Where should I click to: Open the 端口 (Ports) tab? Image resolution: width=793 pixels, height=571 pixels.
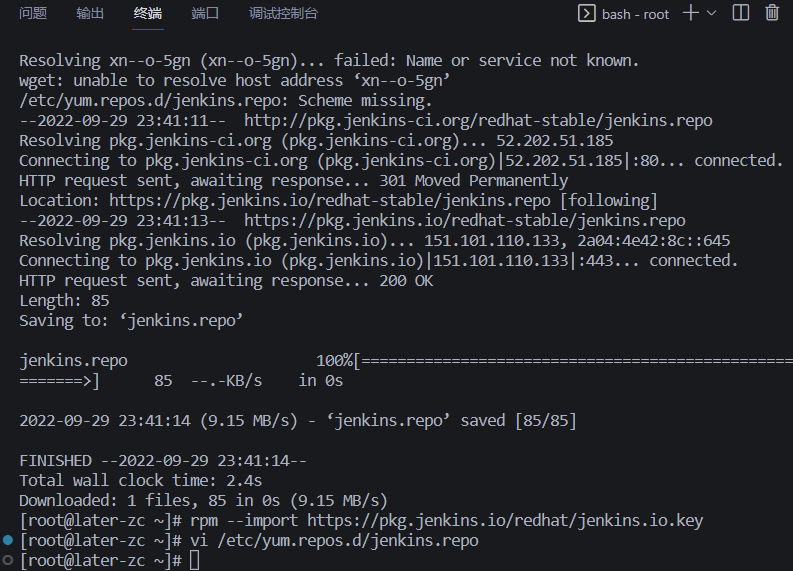(205, 14)
